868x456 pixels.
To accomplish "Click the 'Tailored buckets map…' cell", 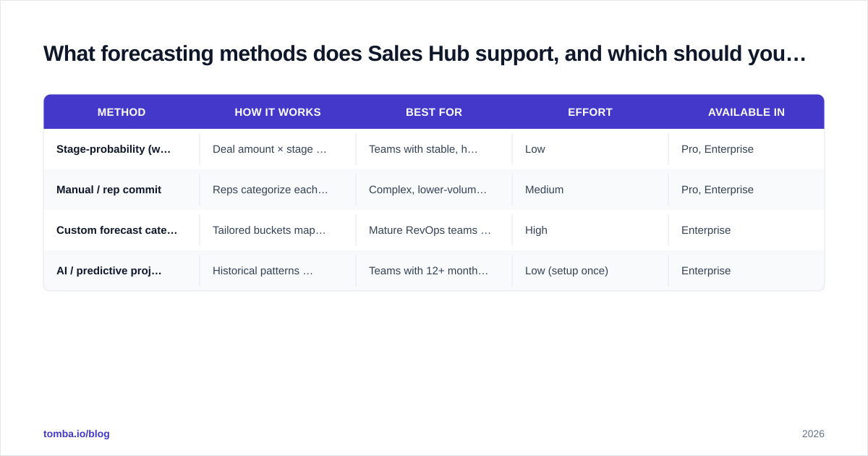I will click(x=278, y=230).
